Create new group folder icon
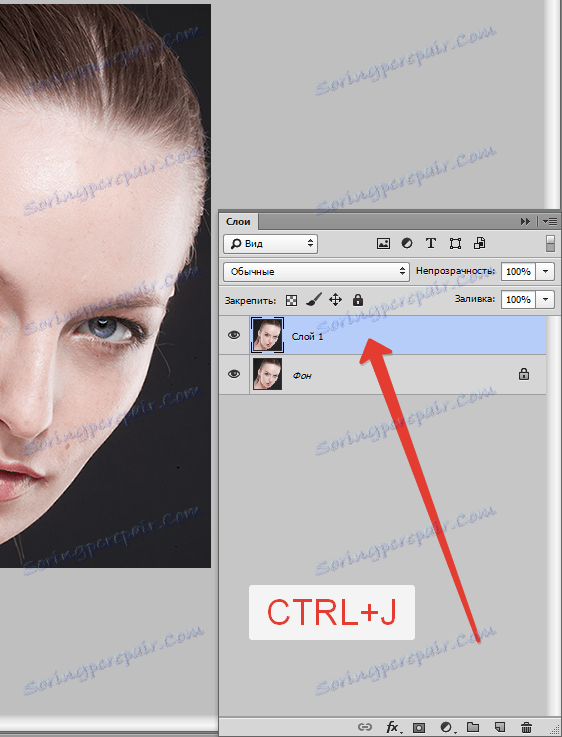Image resolution: width=562 pixels, height=737 pixels. 472,727
